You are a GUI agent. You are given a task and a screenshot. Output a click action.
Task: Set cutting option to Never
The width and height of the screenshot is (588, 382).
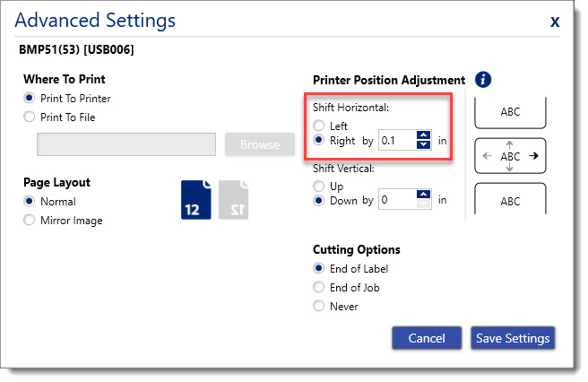319,306
